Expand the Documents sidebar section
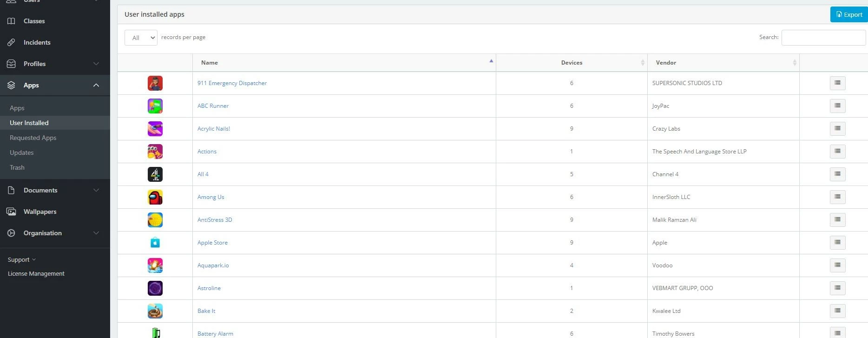868x338 pixels. click(55, 190)
